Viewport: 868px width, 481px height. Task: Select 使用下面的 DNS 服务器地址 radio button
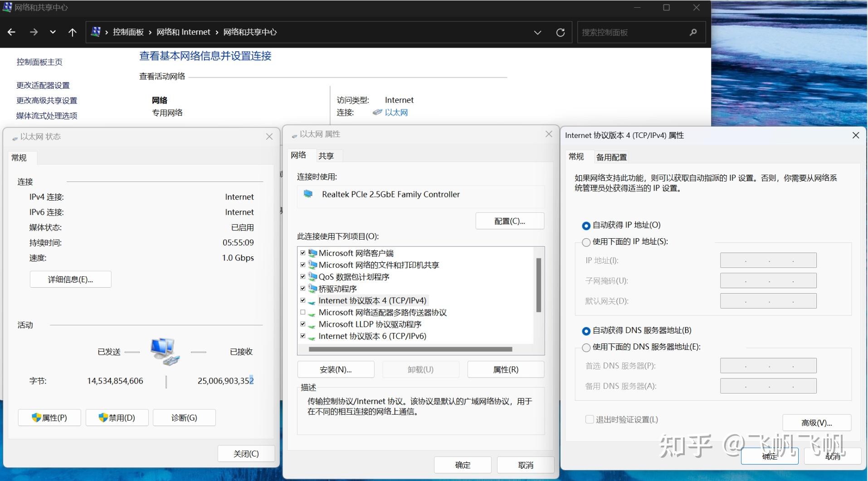[586, 348]
